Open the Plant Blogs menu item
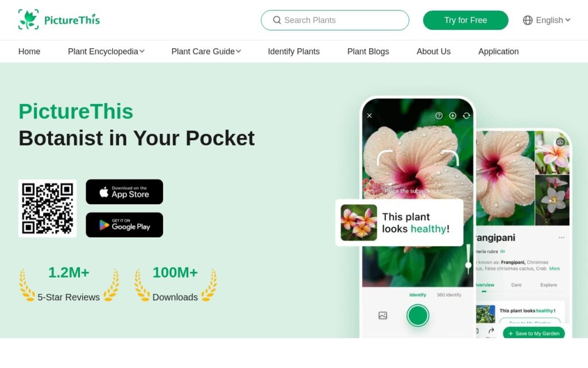588x368 pixels. (x=368, y=51)
